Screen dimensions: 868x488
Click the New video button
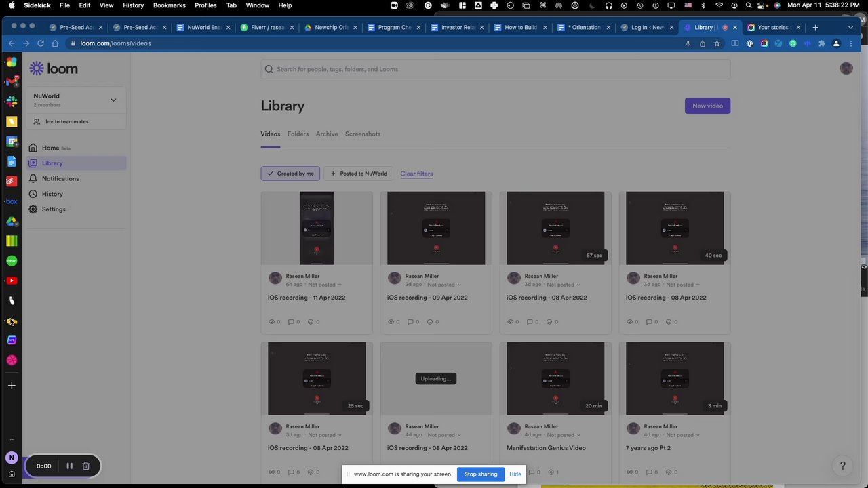pyautogui.click(x=707, y=106)
